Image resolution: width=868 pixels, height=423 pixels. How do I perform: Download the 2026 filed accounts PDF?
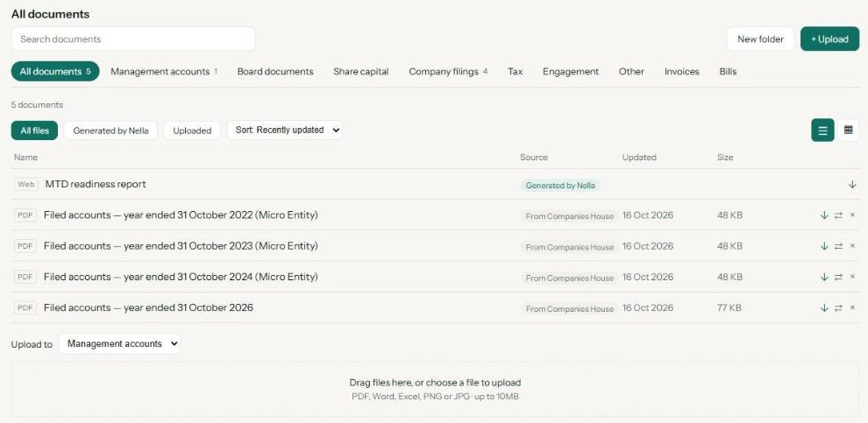tap(824, 308)
